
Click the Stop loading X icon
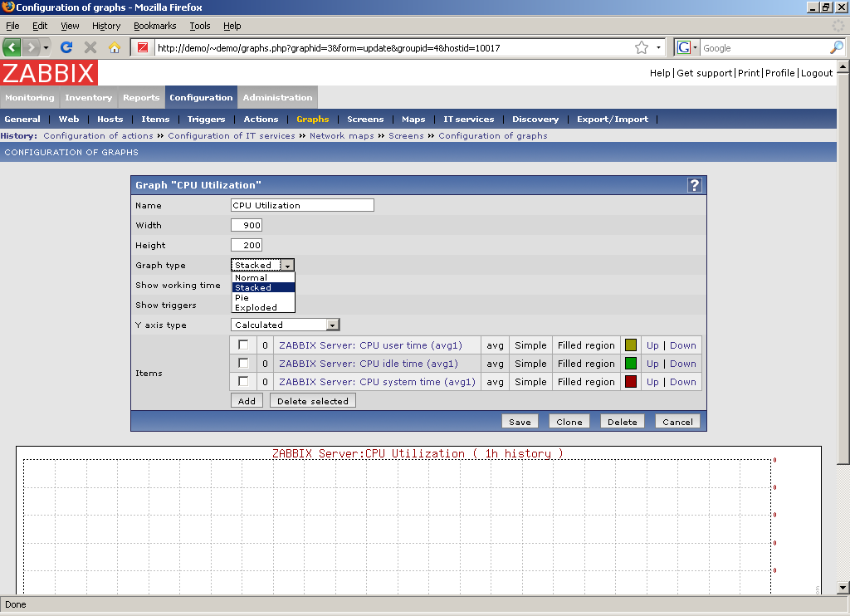(90, 47)
